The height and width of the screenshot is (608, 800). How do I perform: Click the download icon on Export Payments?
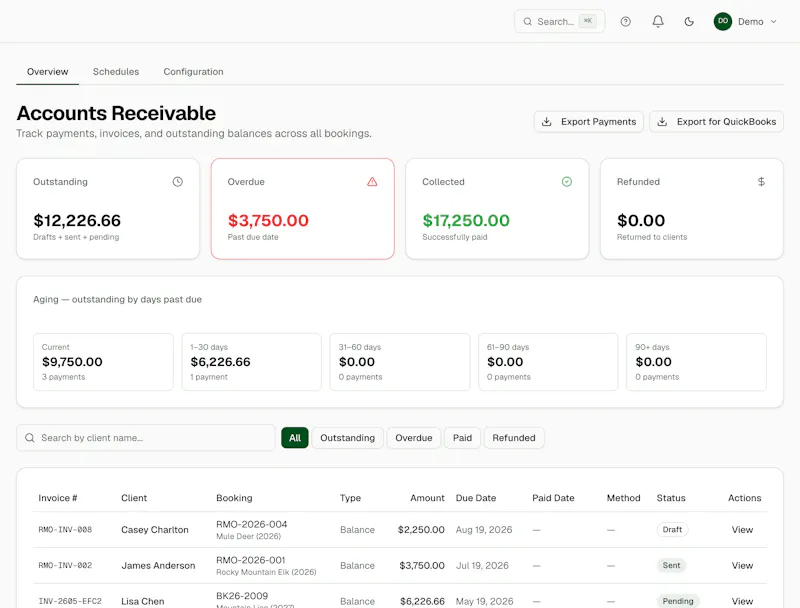[x=546, y=121]
